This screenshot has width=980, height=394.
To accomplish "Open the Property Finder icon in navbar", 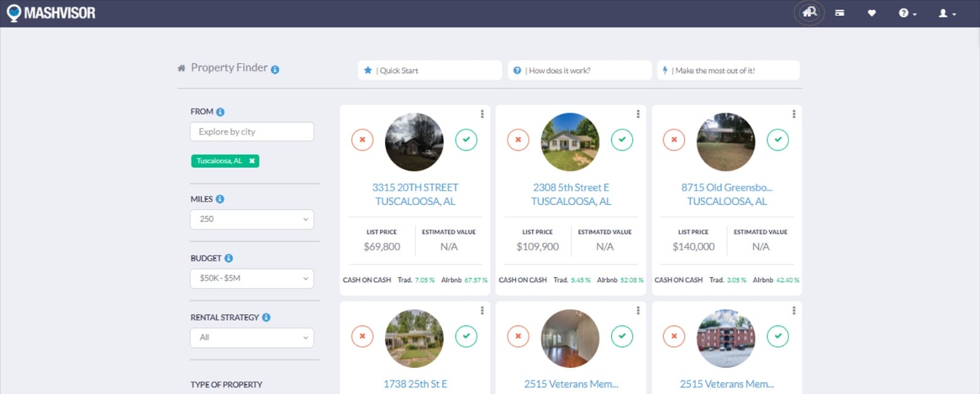I will click(809, 13).
